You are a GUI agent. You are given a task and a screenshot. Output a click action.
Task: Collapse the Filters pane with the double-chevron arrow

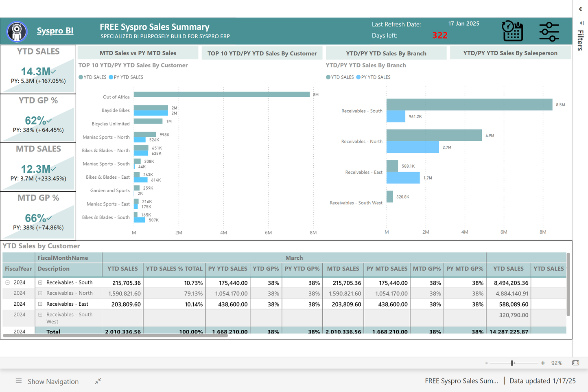[579, 9]
